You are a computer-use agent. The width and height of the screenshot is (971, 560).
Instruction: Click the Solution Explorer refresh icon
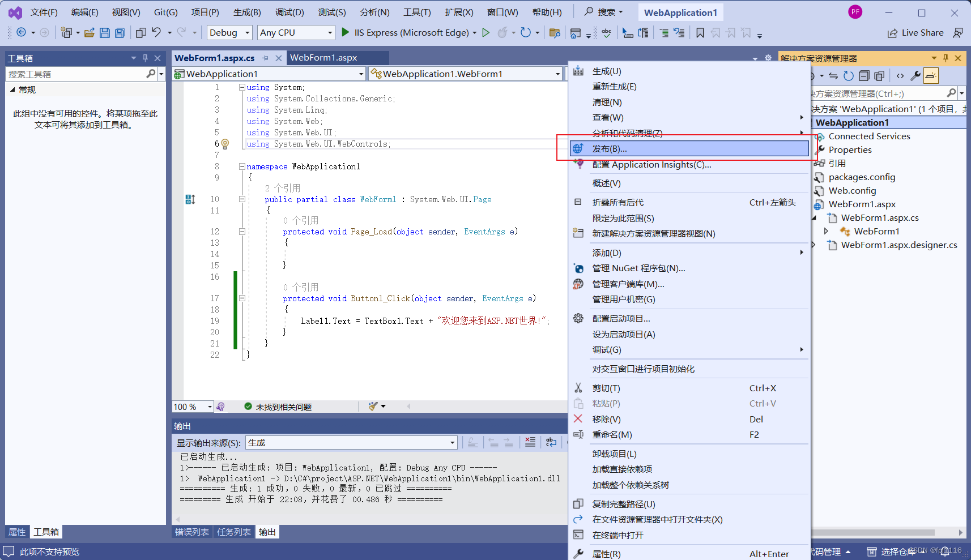pyautogui.click(x=848, y=76)
